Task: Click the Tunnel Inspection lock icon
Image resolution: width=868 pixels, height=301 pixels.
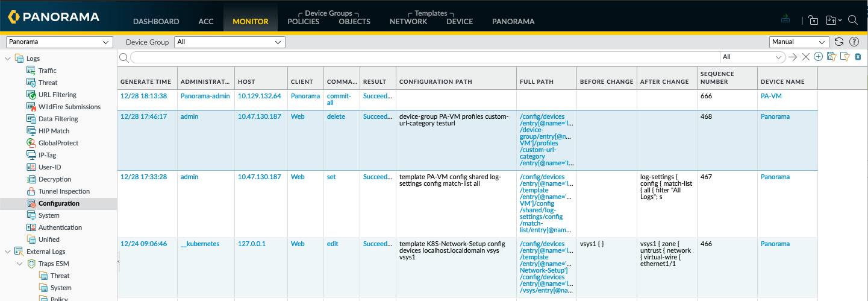Action: click(x=31, y=191)
